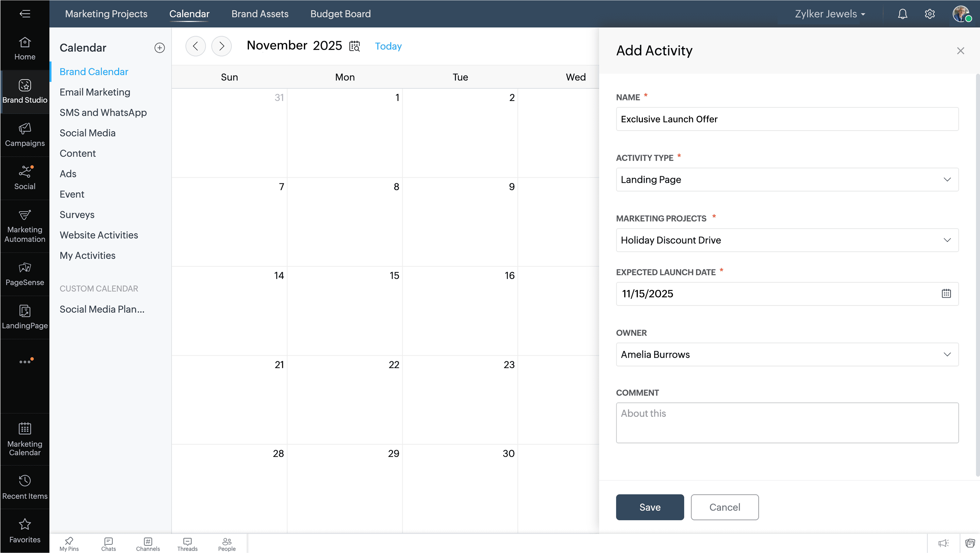Expand the Activity Type dropdown
The width and height of the screenshot is (980, 553).
(787, 180)
